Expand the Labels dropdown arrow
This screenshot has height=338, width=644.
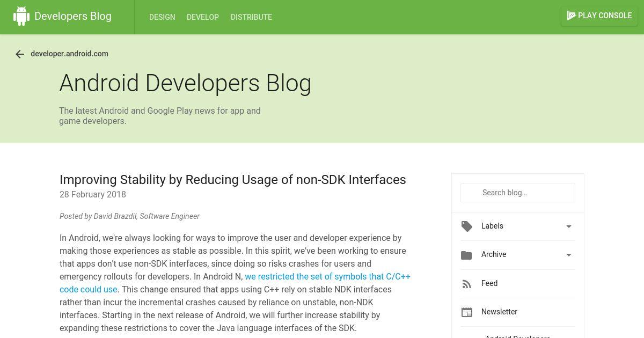click(x=569, y=226)
